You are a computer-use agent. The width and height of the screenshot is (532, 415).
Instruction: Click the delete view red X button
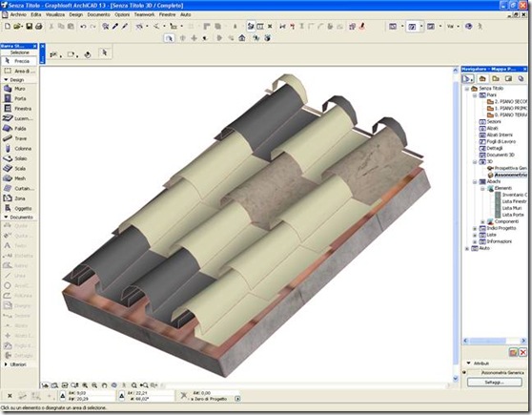522,353
